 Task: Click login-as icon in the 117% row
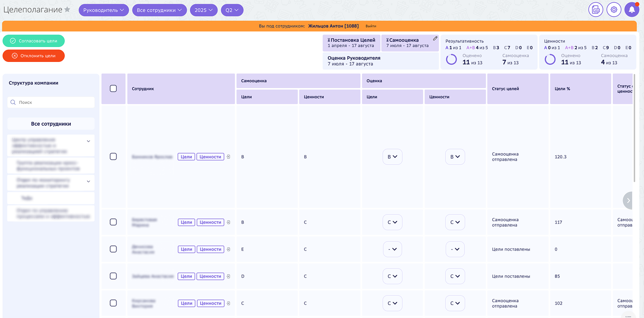point(228,223)
